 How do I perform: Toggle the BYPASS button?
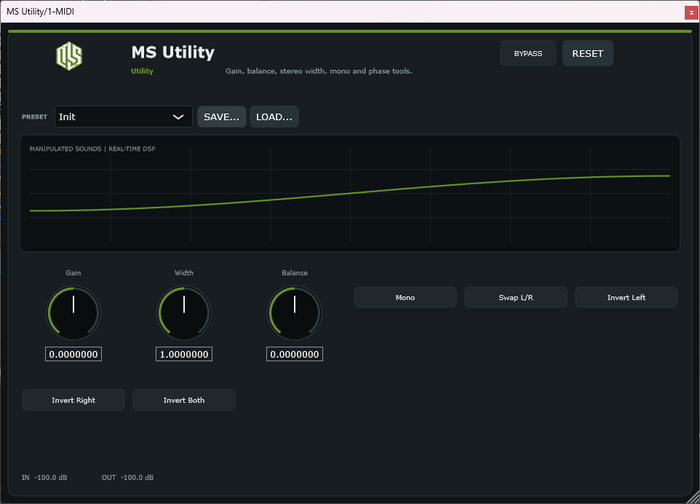tap(528, 54)
